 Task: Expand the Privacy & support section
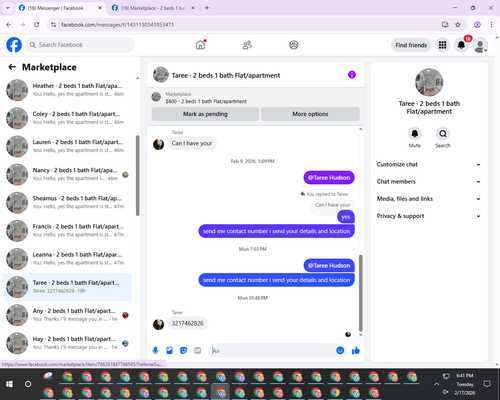coord(429,216)
